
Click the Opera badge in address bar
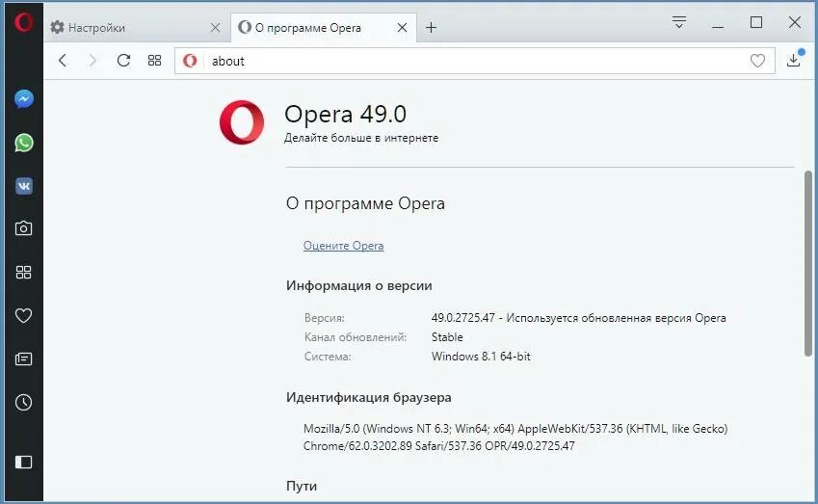tap(190, 61)
